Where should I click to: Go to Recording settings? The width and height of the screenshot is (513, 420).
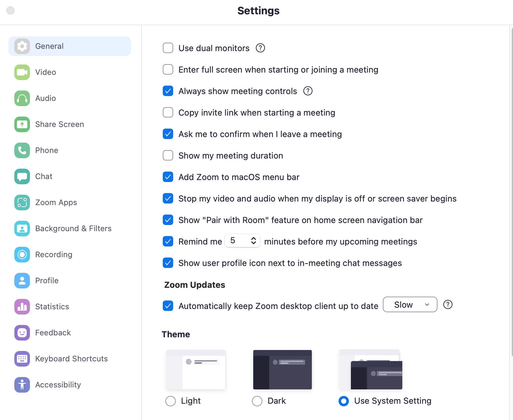pos(70,255)
